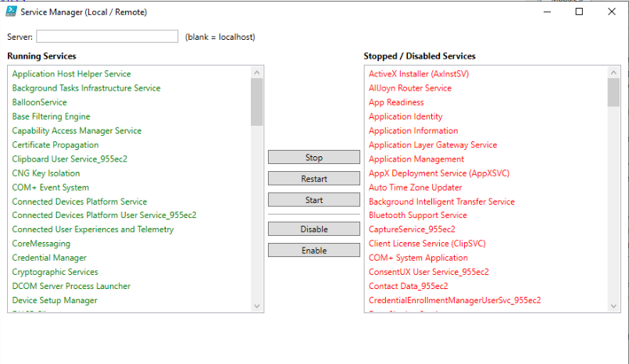629x364 pixels.
Task: Select Credential Manager in running services
Action: 49,258
